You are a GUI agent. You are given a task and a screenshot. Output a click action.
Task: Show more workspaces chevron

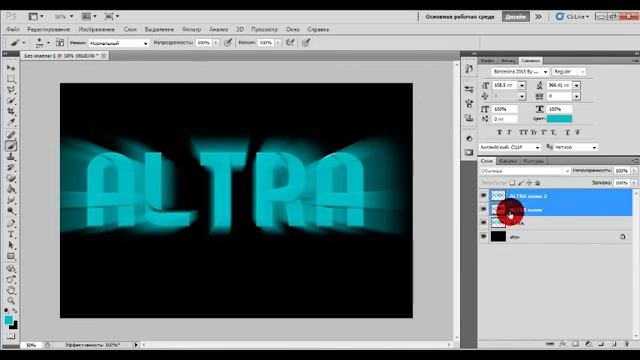coord(538,17)
